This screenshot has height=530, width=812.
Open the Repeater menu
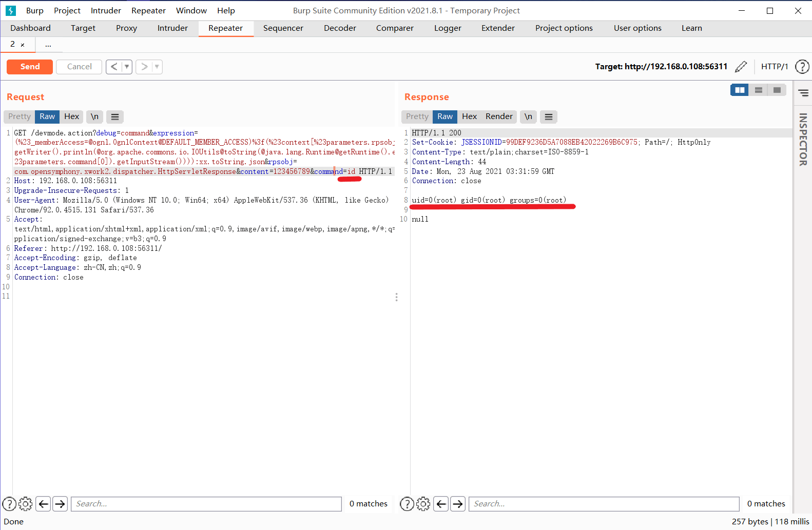pos(148,10)
